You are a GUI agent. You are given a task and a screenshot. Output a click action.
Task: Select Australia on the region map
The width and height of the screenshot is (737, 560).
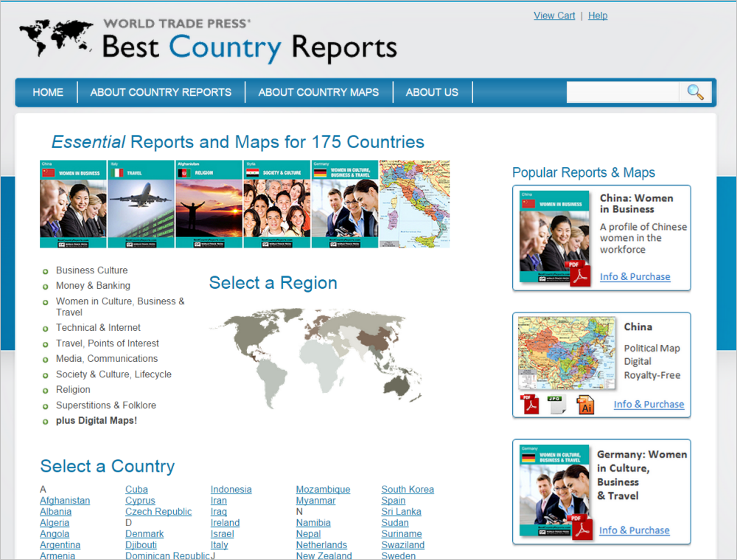[397, 387]
